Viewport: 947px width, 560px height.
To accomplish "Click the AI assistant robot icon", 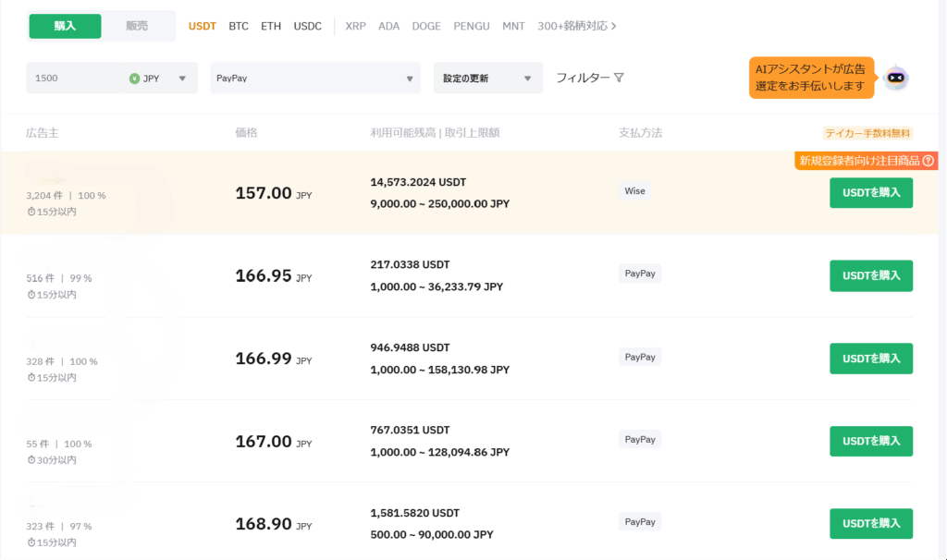I will point(895,79).
